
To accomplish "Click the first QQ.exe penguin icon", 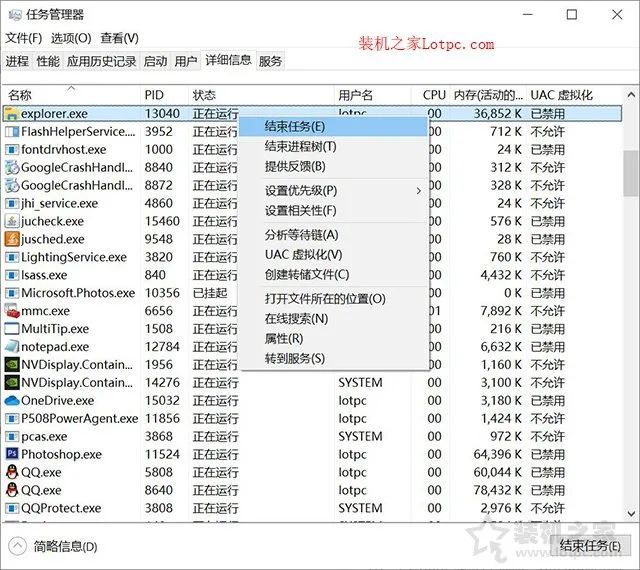I will pos(12,472).
